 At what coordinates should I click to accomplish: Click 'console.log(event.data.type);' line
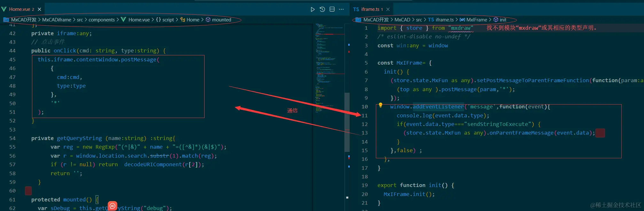click(x=443, y=115)
